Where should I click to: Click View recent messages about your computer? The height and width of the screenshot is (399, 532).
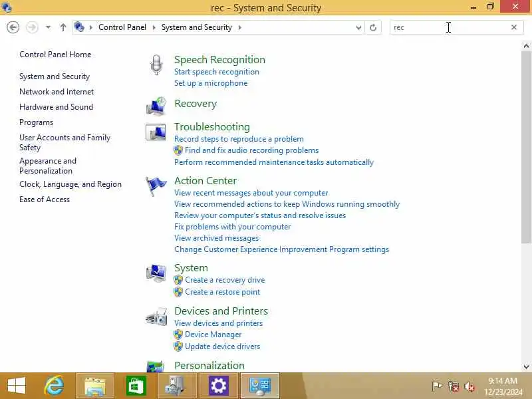251,193
